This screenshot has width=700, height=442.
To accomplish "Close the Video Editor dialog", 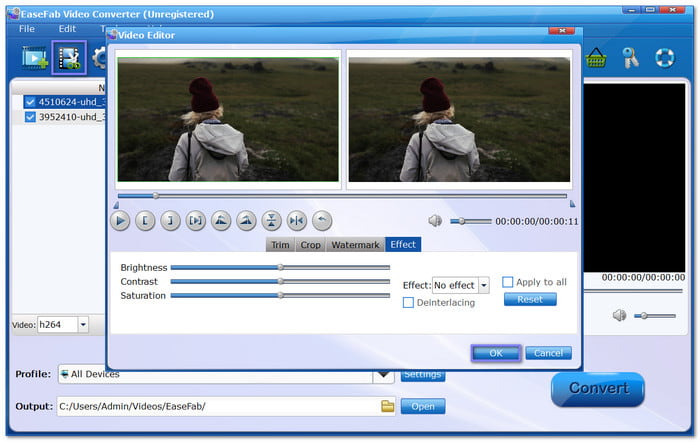I will (562, 30).
